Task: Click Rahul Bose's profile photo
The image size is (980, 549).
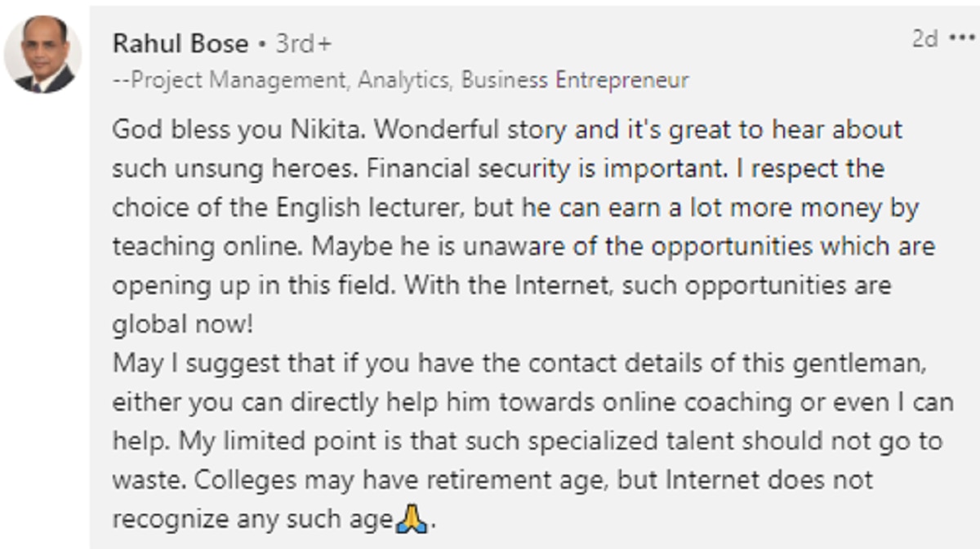Action: tap(43, 54)
